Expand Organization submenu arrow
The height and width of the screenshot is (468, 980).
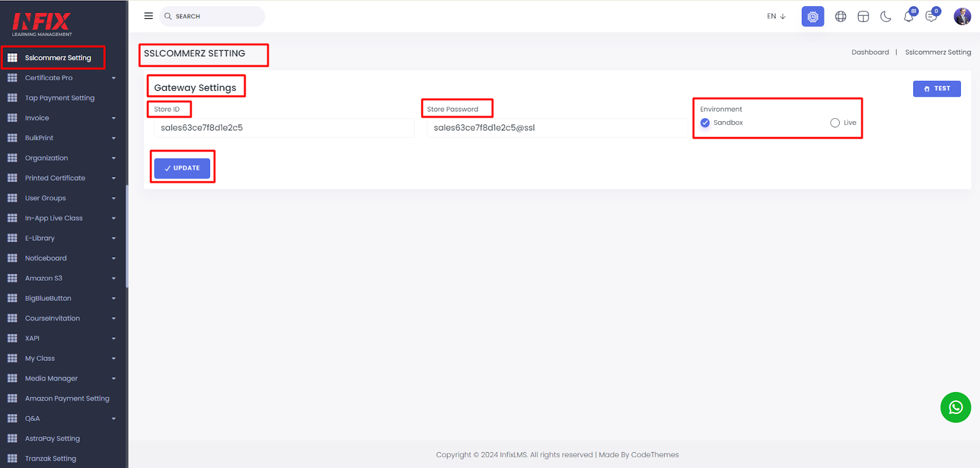(113, 158)
